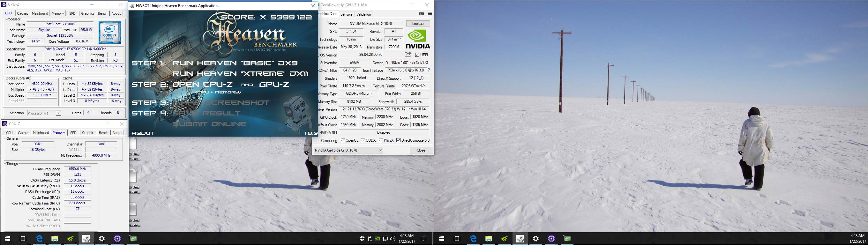Screen dimensions: 868x245
Task: Switch to Validation tab in GPU-Z
Action: click(363, 14)
